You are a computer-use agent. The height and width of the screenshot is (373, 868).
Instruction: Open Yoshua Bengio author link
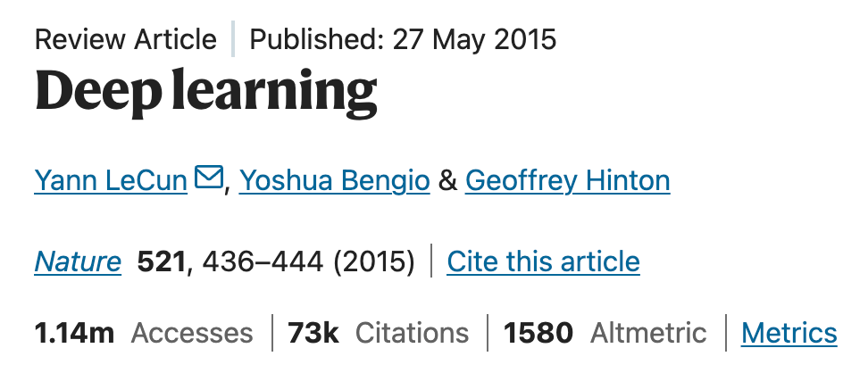pyautogui.click(x=334, y=181)
